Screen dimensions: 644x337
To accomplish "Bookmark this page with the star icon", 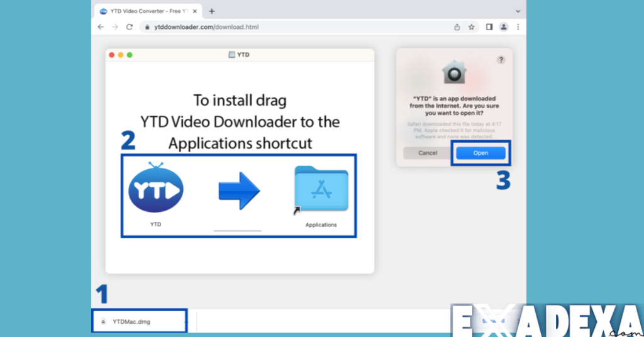I will coord(472,27).
